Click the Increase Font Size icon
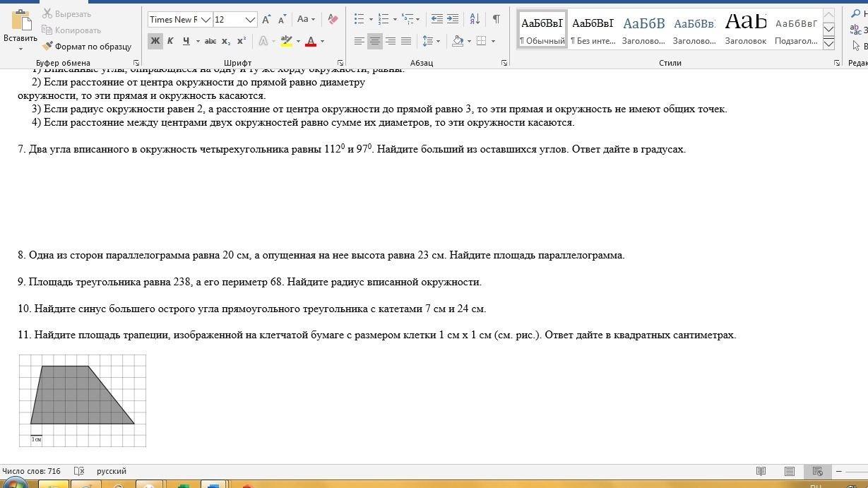The height and width of the screenshot is (488, 868). coord(266,20)
